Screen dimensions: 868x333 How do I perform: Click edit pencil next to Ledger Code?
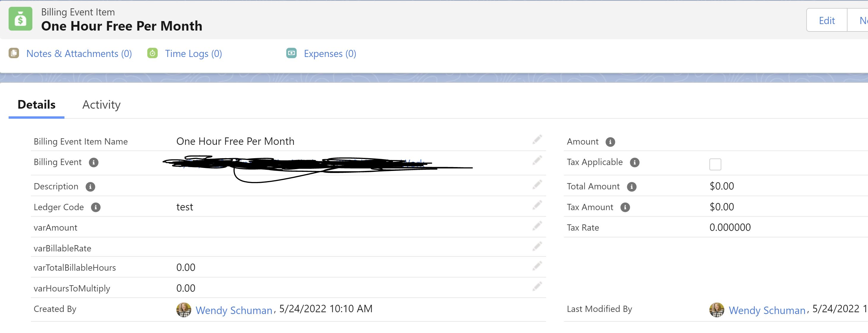[x=537, y=205]
